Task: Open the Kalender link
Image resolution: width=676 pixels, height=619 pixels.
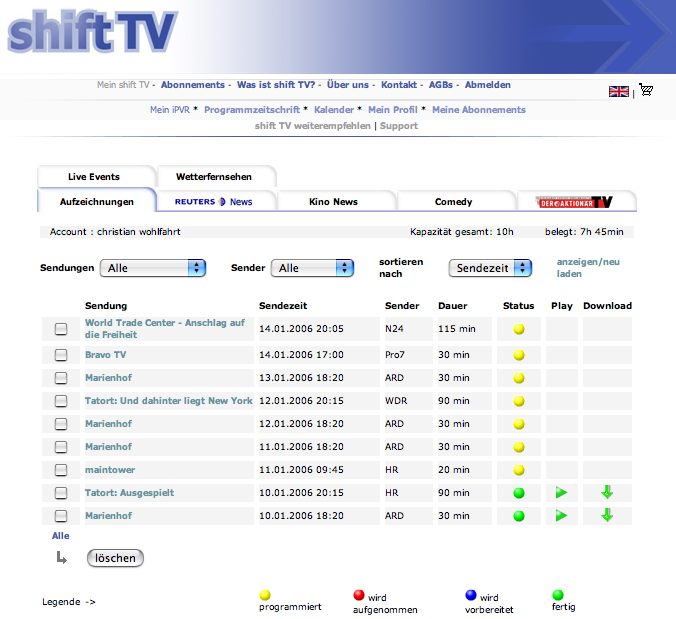Action: [334, 110]
